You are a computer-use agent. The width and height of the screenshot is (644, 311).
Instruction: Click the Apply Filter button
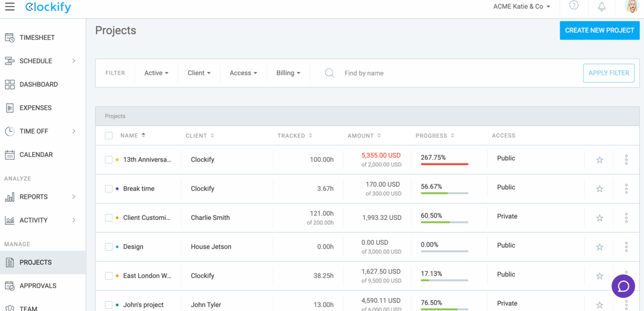(x=609, y=73)
